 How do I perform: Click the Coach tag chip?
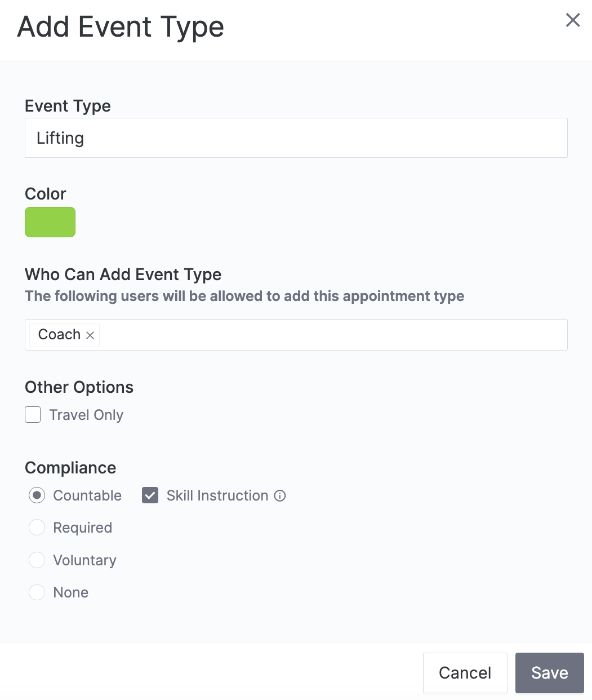click(x=59, y=334)
